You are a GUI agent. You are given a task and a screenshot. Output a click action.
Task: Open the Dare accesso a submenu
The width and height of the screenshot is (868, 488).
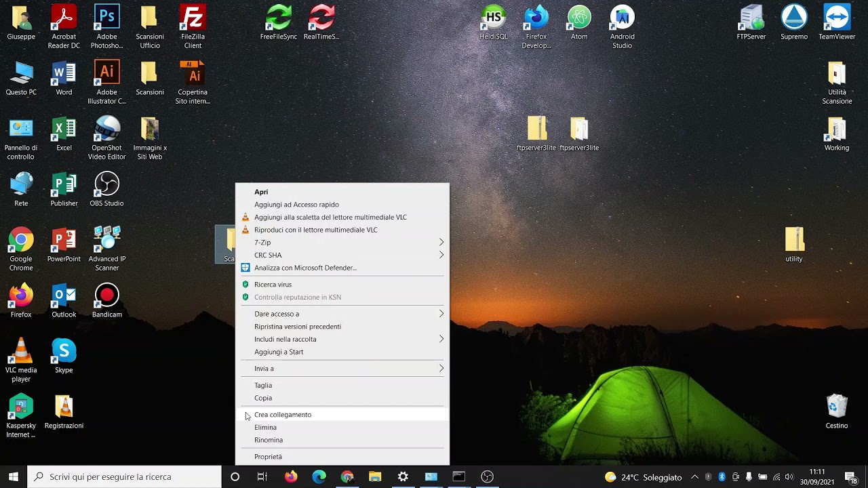pos(342,314)
